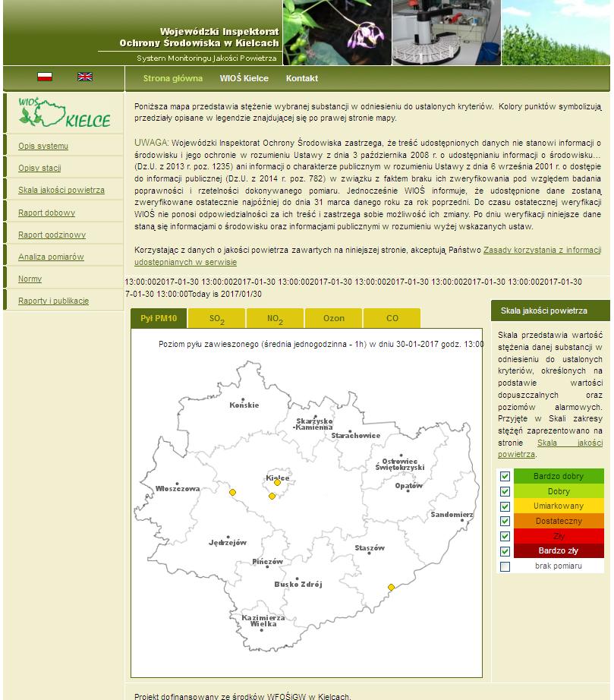Uncheck the Bardzo dobry checkbox
Image resolution: width=614 pixels, height=700 pixels.
pyautogui.click(x=505, y=476)
